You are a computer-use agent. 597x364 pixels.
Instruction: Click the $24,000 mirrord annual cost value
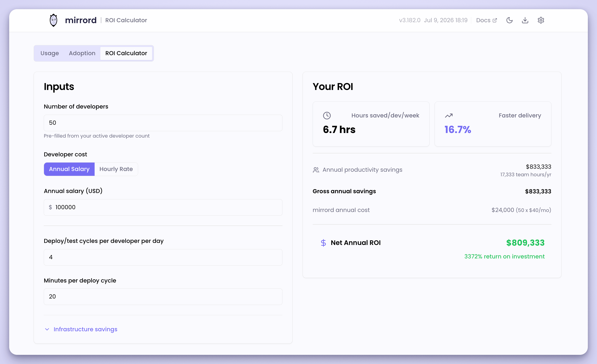(x=503, y=210)
